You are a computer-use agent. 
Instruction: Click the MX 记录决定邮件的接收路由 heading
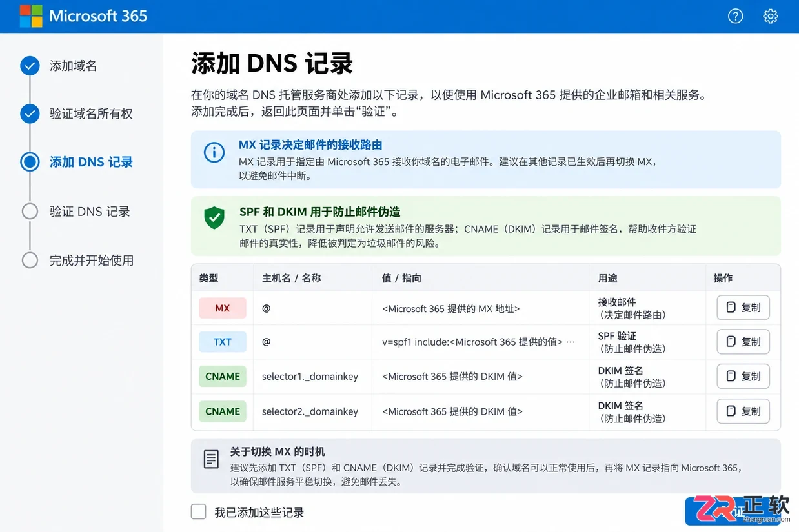pos(310,145)
